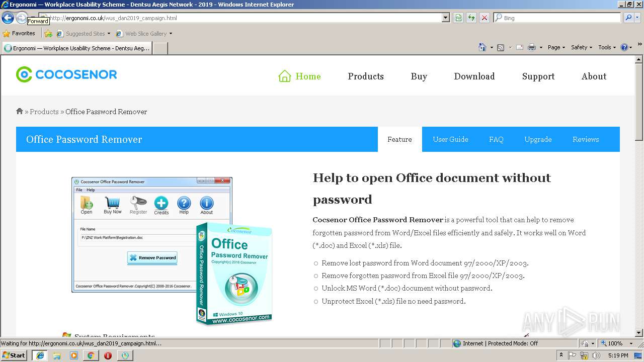Click the IE Home page icon
Viewport: 644px width, 362px height.
[482, 47]
